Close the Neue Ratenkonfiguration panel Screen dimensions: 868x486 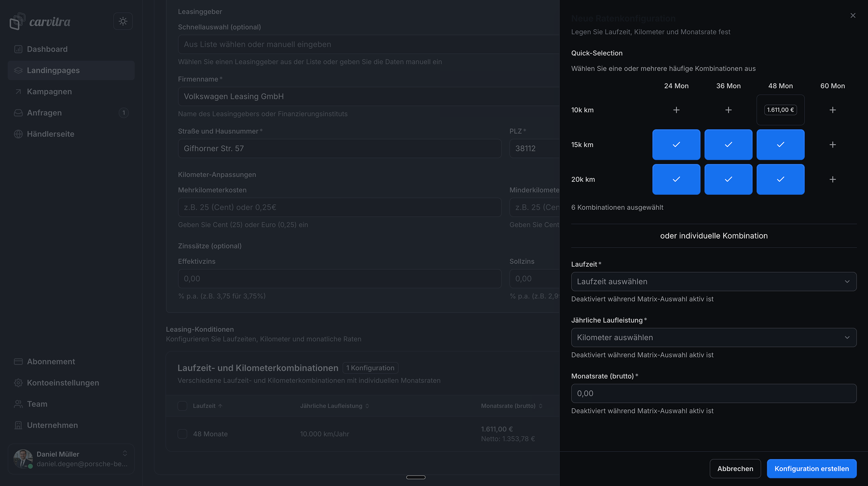(x=853, y=15)
